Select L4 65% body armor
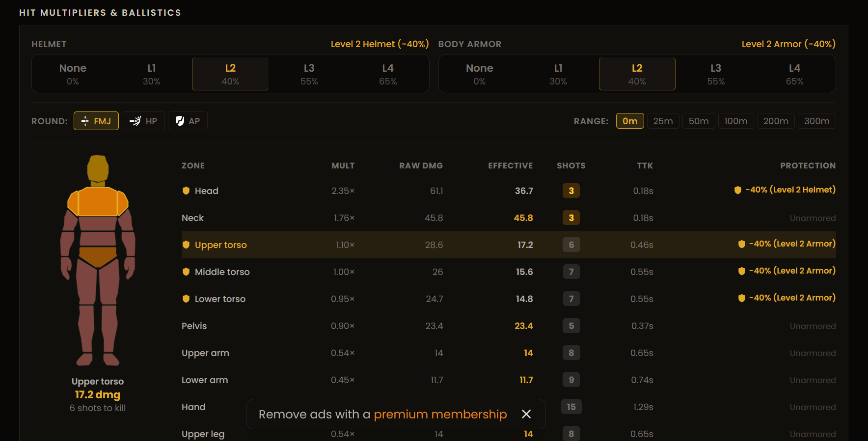Viewport: 868px width, 441px height. 794,74
